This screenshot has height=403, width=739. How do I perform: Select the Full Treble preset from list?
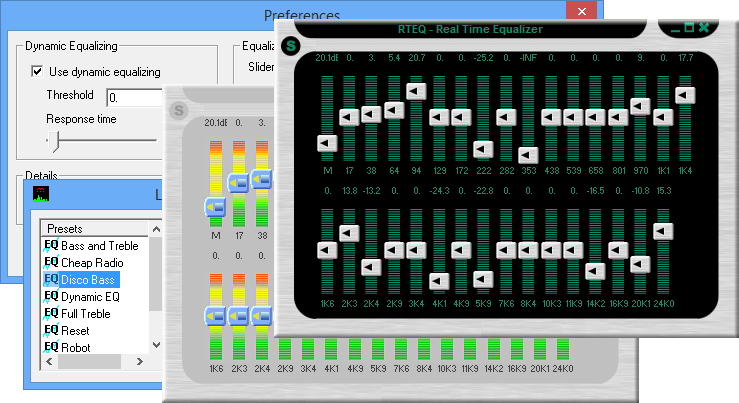click(86, 313)
